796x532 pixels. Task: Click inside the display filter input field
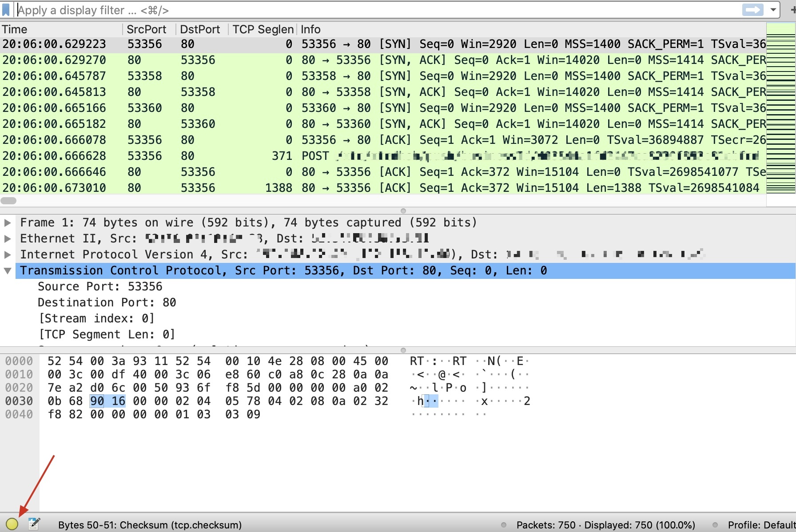[x=355, y=10]
